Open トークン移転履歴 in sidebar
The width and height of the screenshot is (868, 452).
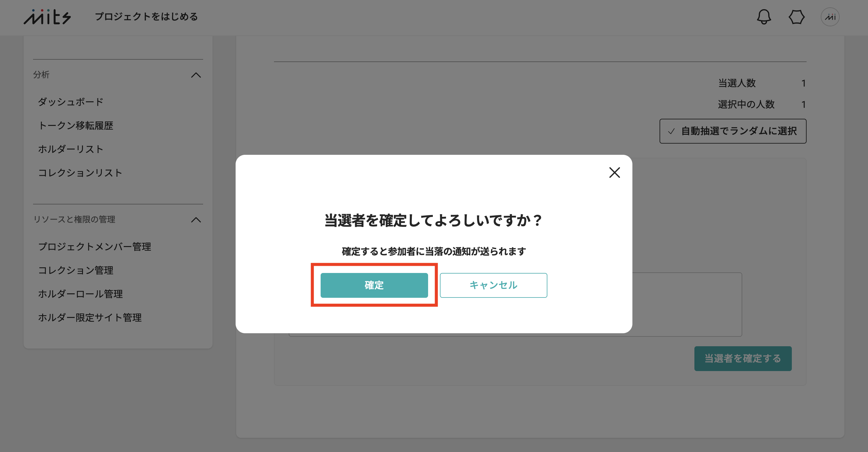pyautogui.click(x=76, y=125)
